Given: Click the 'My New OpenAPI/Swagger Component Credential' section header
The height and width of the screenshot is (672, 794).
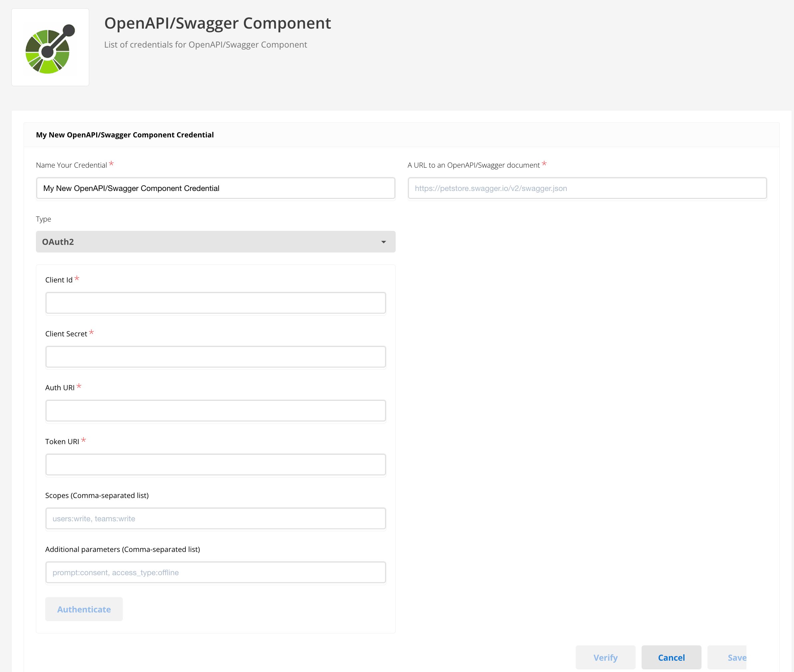Looking at the screenshot, I should (x=125, y=135).
